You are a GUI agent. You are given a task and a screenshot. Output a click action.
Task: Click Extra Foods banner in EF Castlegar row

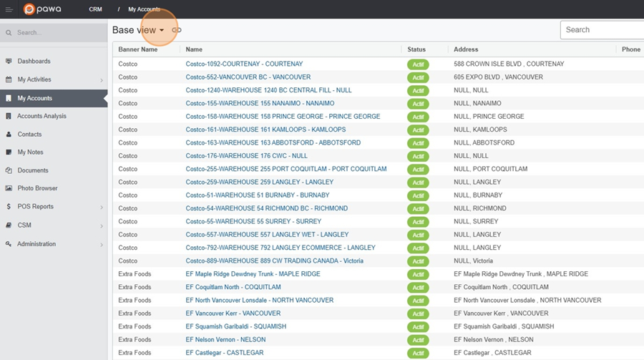(135, 353)
